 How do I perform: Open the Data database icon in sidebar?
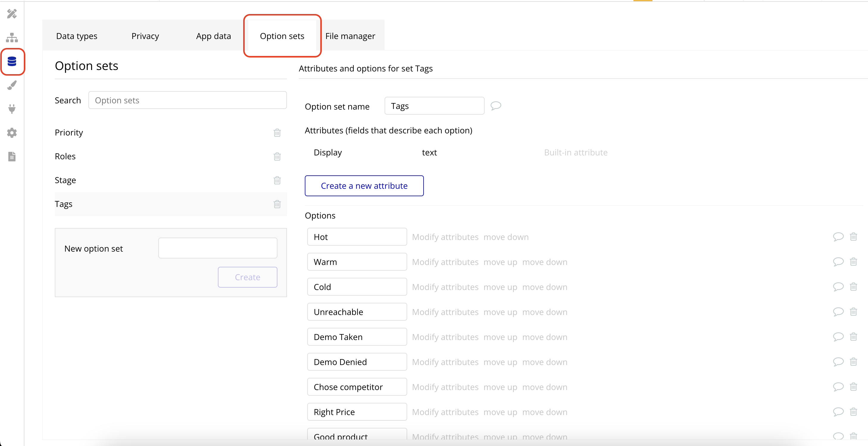12,61
